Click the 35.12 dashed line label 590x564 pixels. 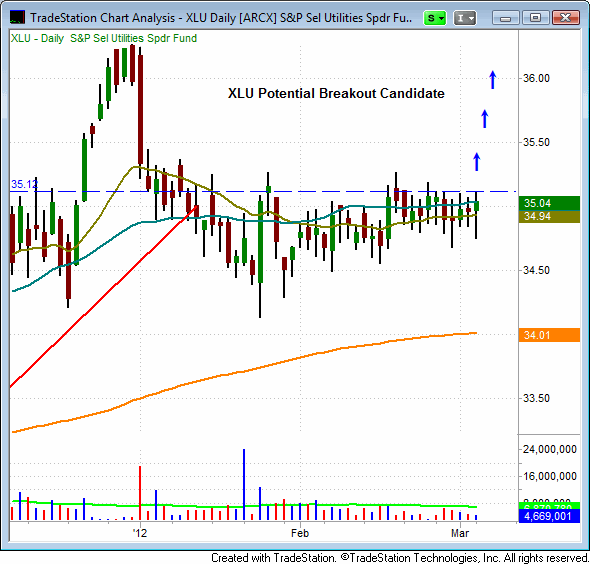click(x=24, y=184)
